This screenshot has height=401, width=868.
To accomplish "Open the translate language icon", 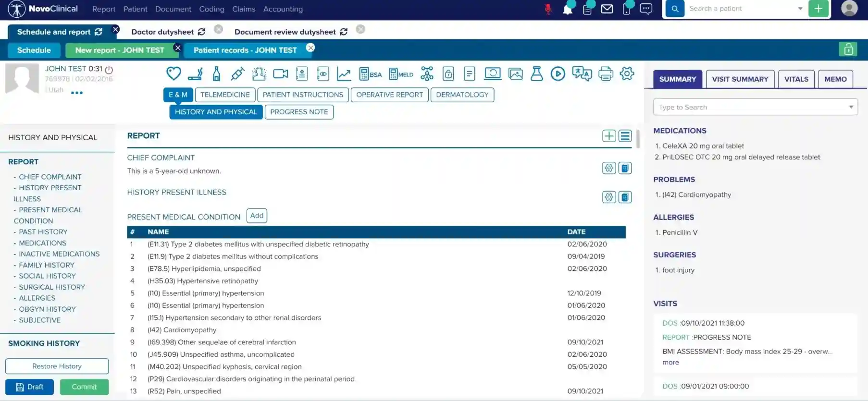I will pyautogui.click(x=582, y=74).
